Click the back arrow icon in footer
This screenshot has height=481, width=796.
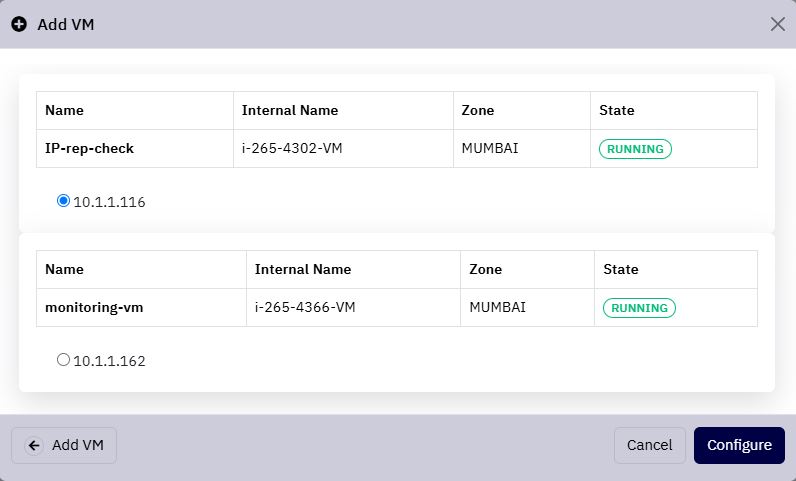coord(34,445)
